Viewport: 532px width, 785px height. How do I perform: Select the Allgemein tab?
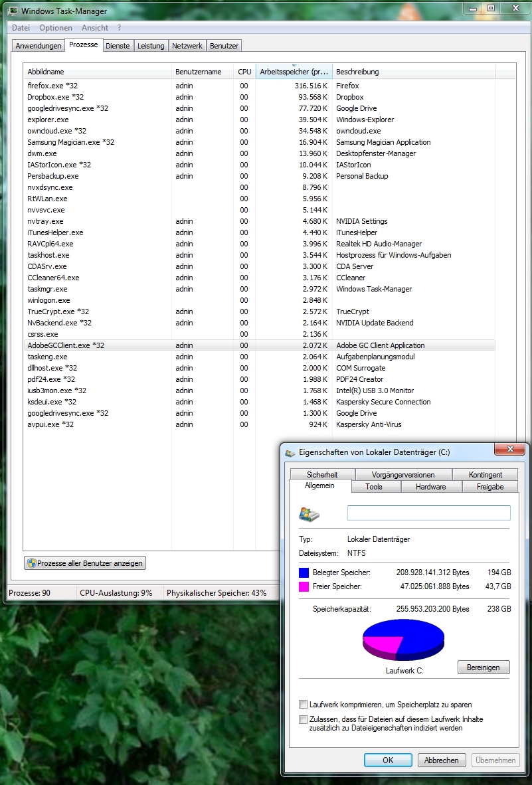pos(320,485)
